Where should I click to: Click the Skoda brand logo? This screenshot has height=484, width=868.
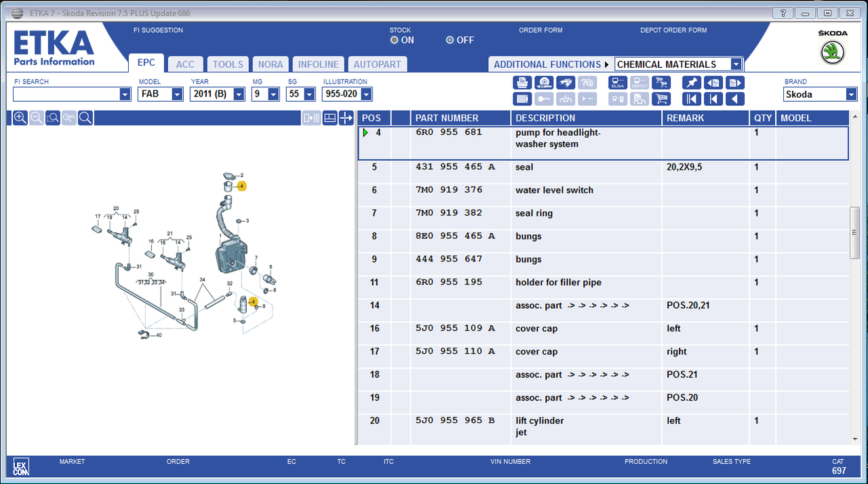(832, 53)
